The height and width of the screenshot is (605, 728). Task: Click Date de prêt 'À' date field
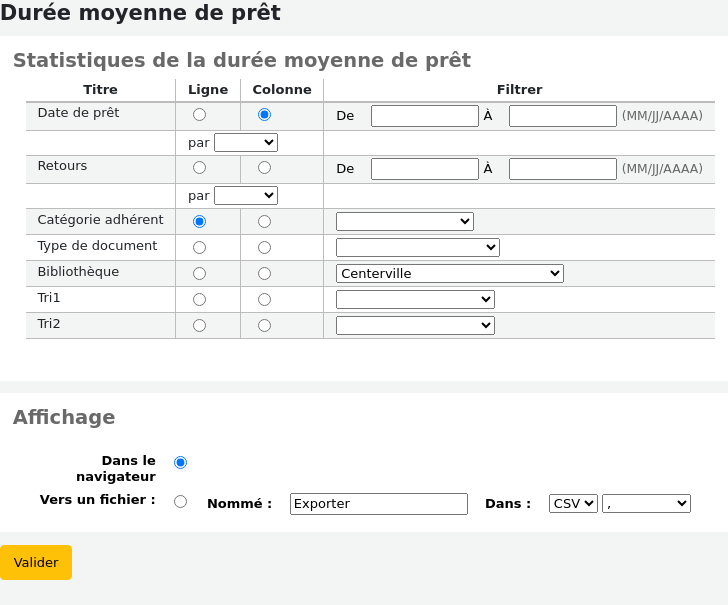pos(563,116)
